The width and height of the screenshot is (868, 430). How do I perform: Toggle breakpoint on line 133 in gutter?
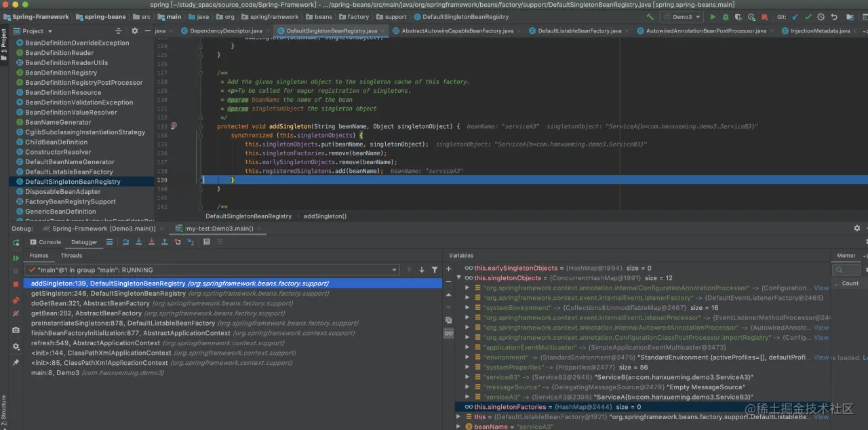[x=174, y=126]
